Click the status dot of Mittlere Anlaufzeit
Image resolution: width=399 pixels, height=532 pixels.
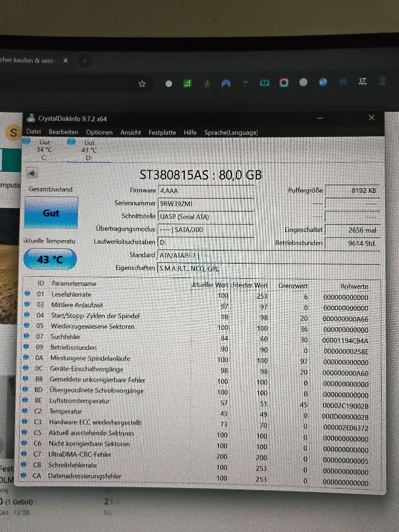pos(27,304)
